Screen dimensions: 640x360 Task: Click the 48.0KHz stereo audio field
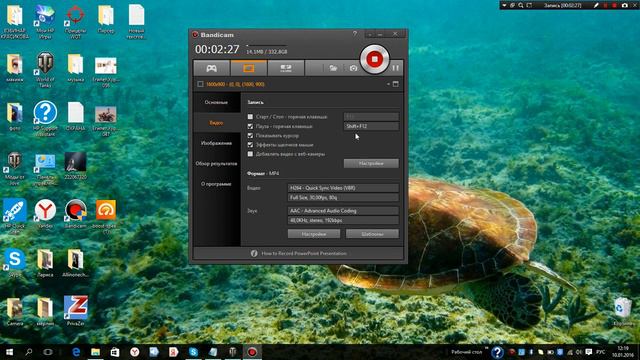tap(343, 220)
